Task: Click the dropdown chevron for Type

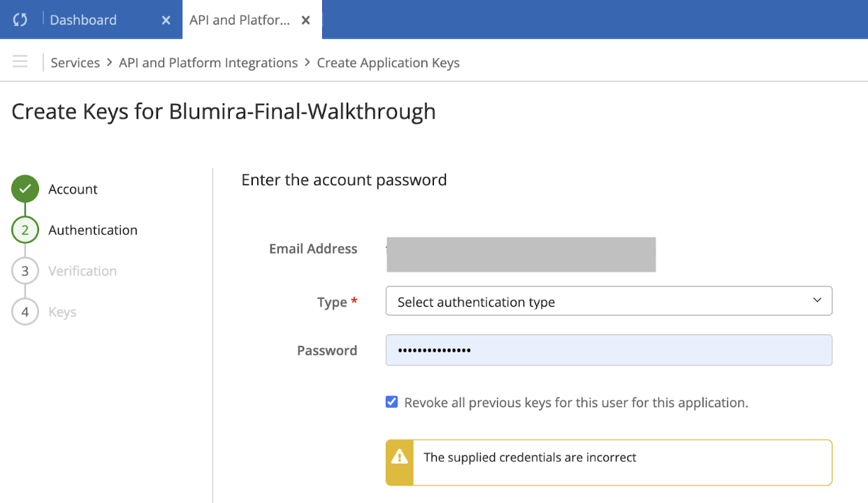Action: 817,300
